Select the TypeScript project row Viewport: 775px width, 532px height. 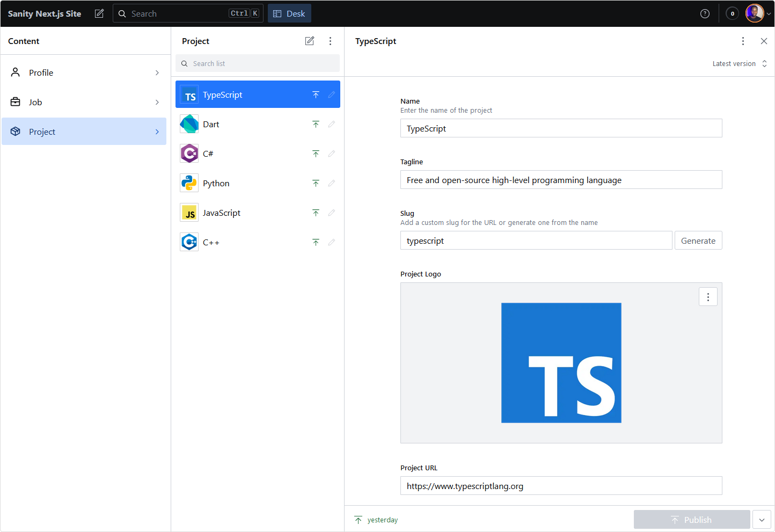click(258, 94)
